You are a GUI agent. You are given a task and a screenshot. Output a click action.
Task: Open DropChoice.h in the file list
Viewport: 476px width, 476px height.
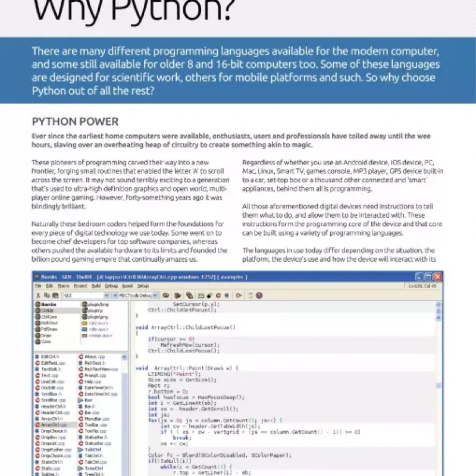pos(51,431)
